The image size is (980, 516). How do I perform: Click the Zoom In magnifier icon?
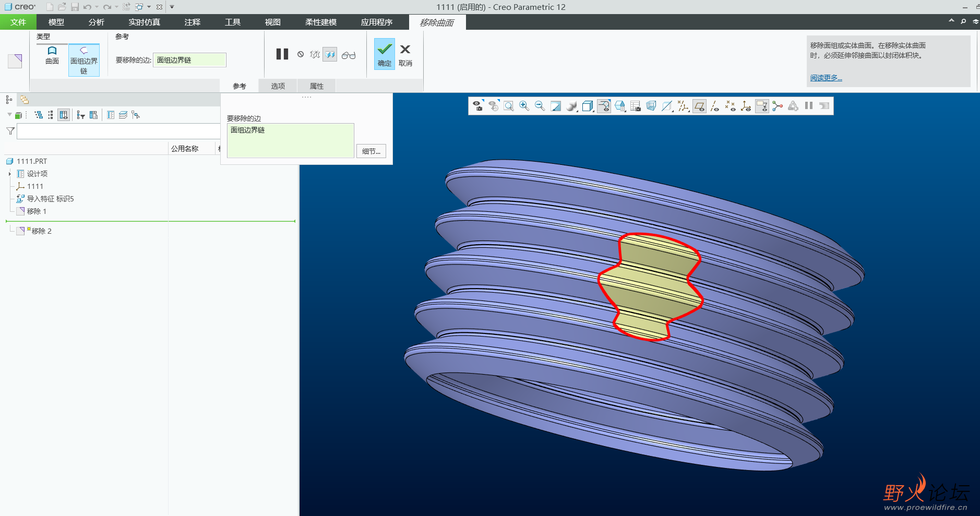[524, 106]
